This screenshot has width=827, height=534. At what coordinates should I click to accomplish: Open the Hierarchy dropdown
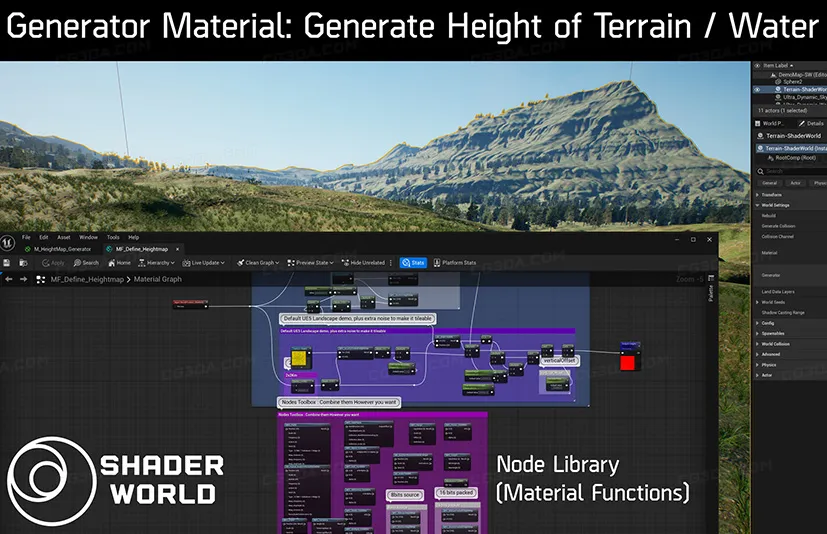coord(156,263)
